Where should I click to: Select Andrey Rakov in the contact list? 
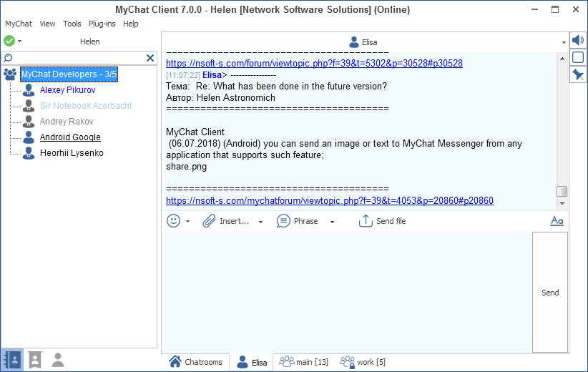(x=67, y=122)
